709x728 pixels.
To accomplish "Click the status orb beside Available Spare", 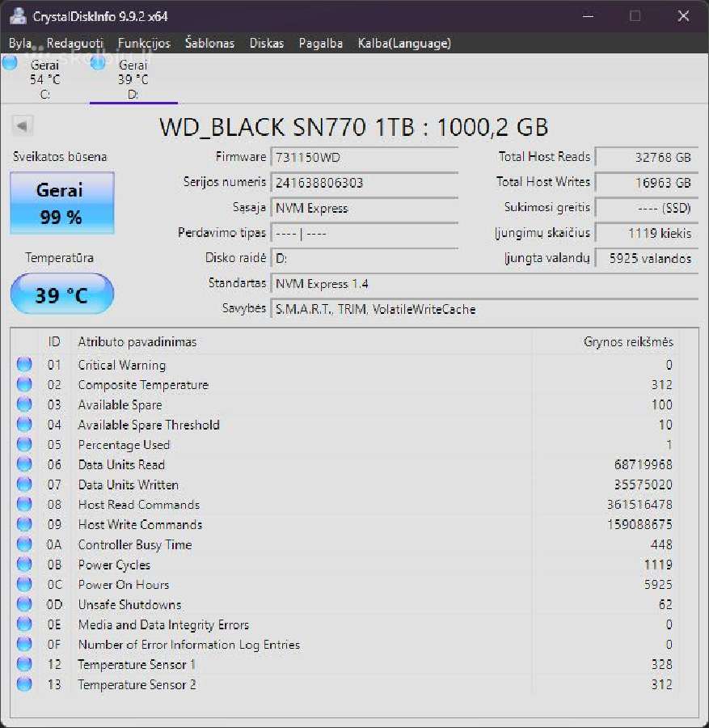I will pyautogui.click(x=24, y=404).
